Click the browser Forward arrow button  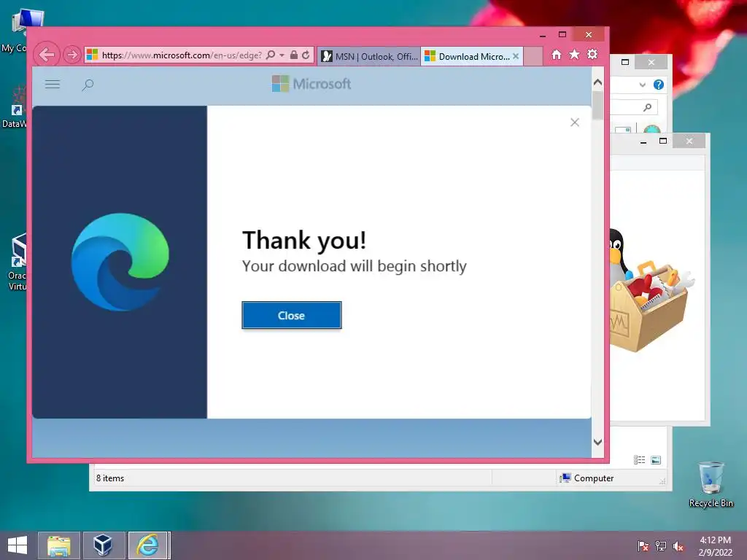[x=72, y=55]
